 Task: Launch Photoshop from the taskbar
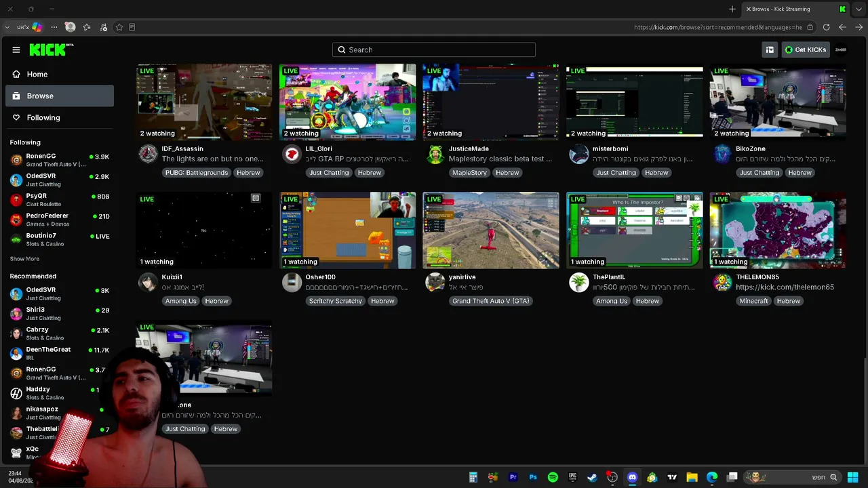tap(533, 477)
